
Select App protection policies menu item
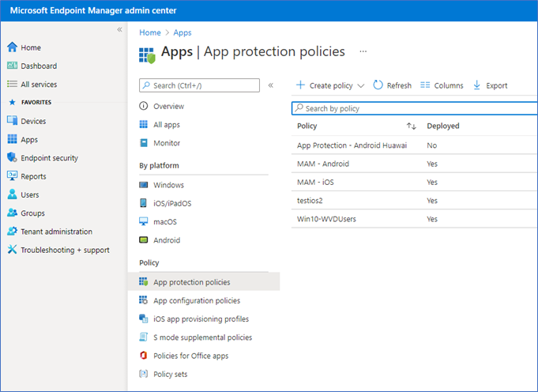point(204,282)
